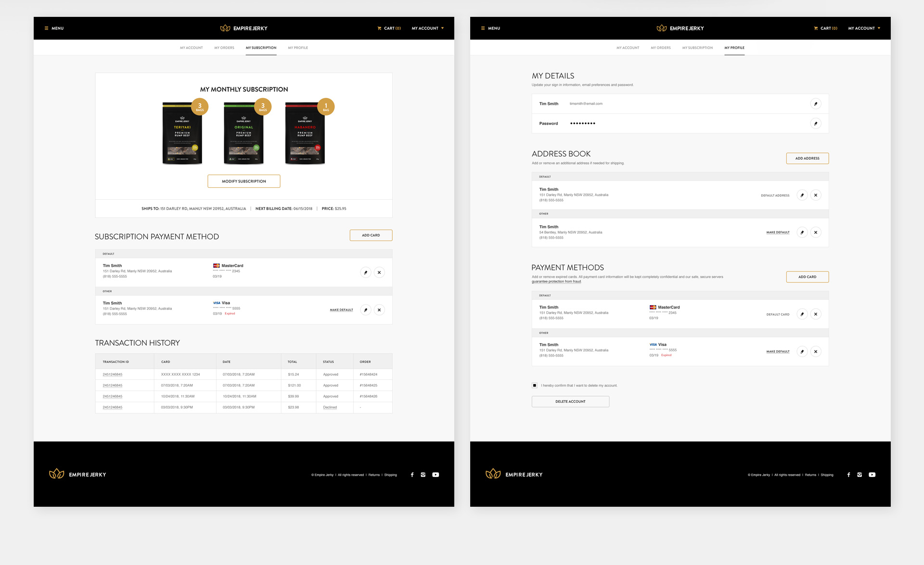Go to My Subscription tab on right page
924x565 pixels.
tap(697, 48)
